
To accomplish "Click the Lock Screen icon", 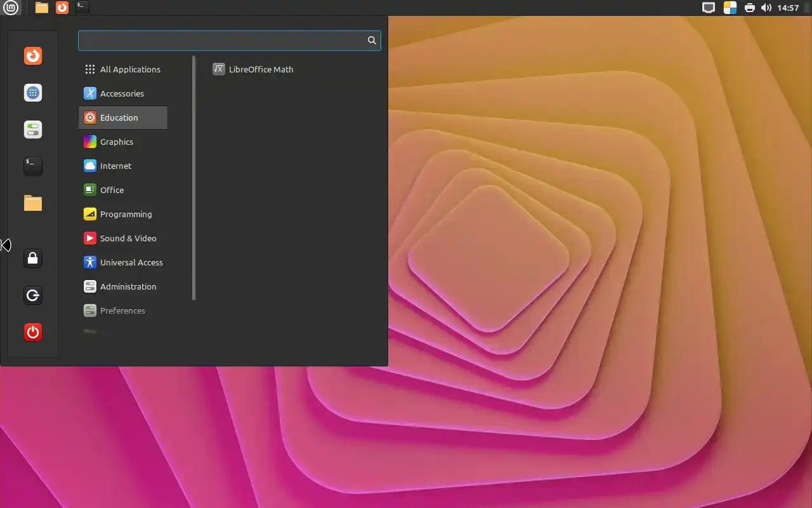I will coord(33,258).
